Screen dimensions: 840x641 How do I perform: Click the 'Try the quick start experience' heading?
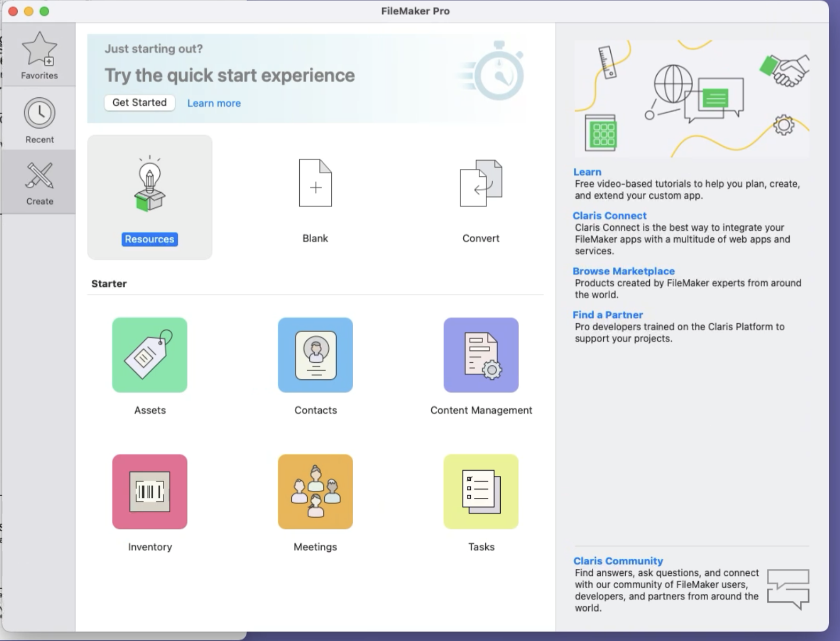point(230,75)
